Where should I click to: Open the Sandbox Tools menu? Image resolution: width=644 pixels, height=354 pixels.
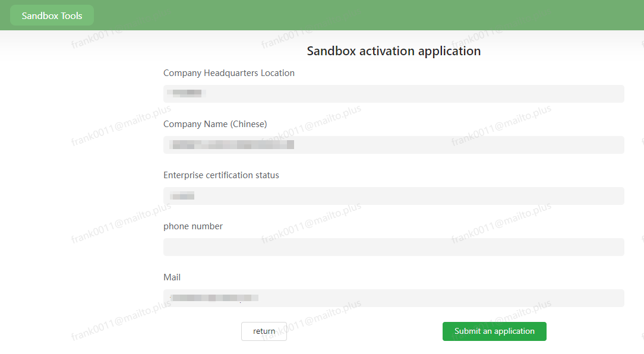click(x=52, y=15)
